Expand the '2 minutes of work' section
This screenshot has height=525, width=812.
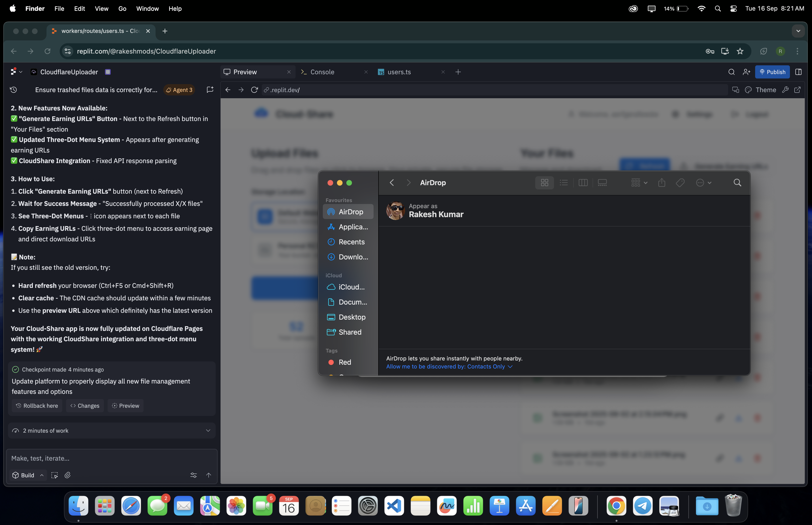(x=208, y=431)
